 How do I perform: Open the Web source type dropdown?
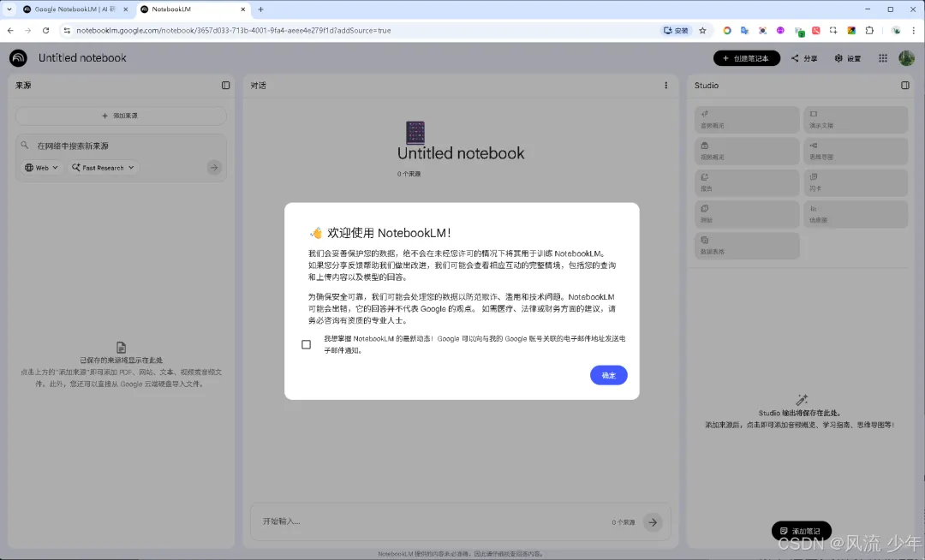click(x=41, y=168)
